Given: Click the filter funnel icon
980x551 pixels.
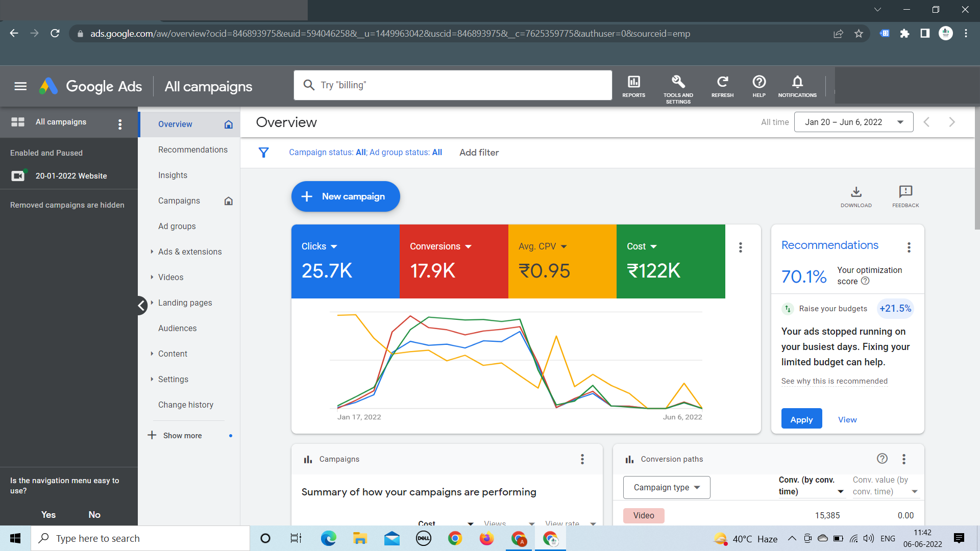Looking at the screenshot, I should [263, 153].
